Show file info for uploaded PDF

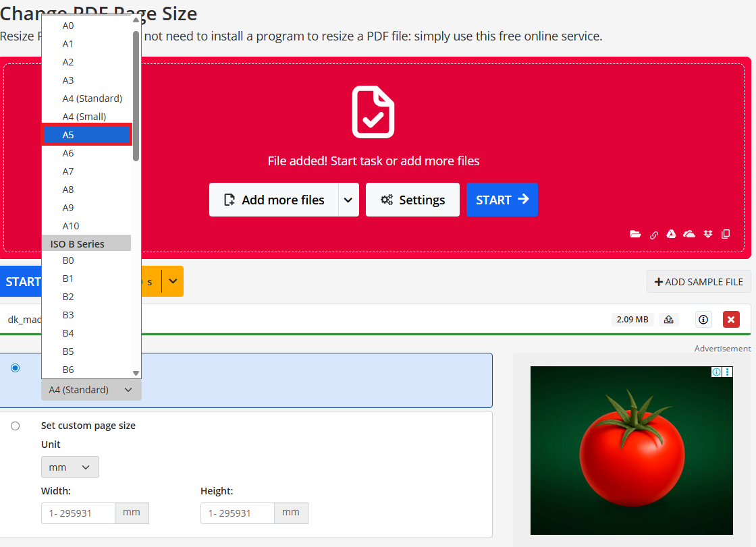[x=703, y=320]
